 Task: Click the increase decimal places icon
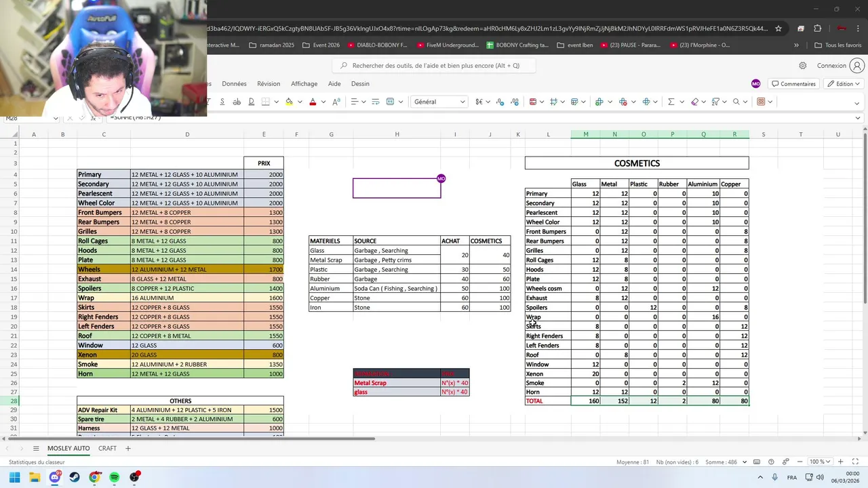pyautogui.click(x=515, y=102)
